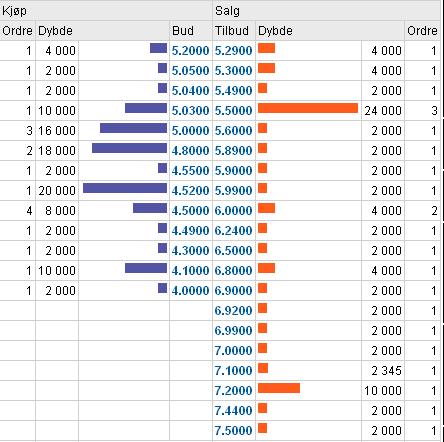Select the 4.0000 bid price
This screenshot has height=442, width=444.
pos(190,291)
